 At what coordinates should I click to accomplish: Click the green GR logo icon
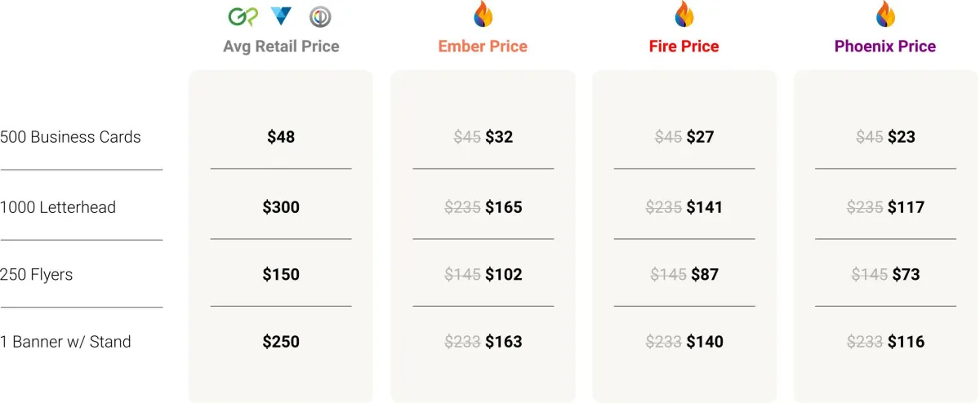point(241,16)
